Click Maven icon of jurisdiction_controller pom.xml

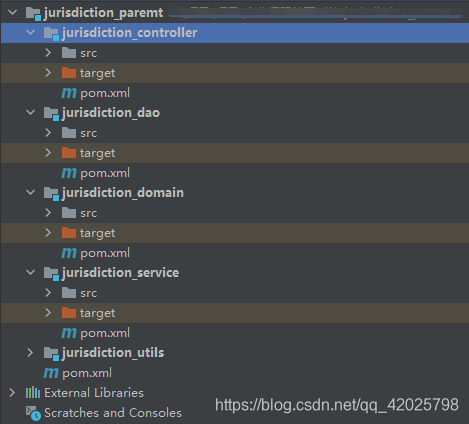[69, 93]
